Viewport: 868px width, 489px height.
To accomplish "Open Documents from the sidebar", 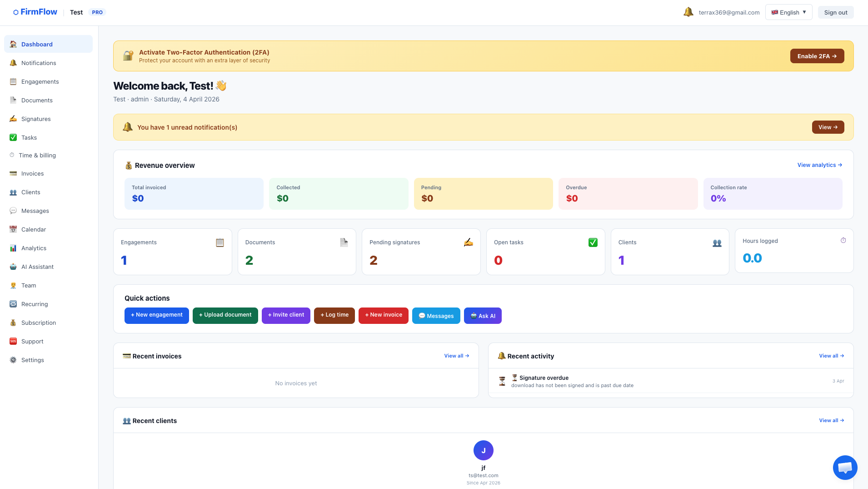I will pos(48,100).
